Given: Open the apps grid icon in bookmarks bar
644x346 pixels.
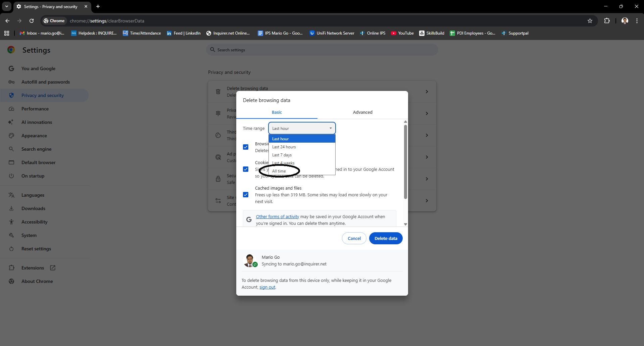Looking at the screenshot, I should pyautogui.click(x=7, y=33).
